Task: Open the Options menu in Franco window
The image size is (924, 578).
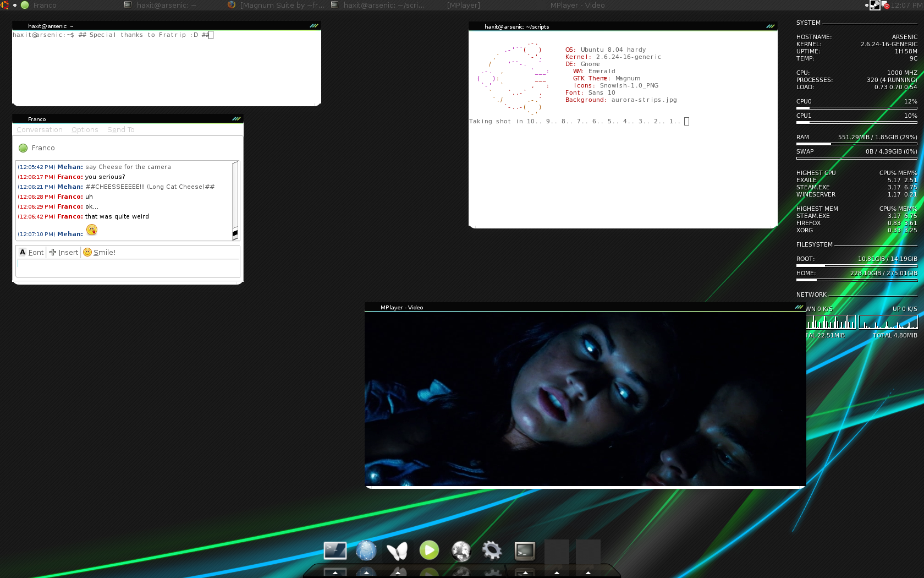Action: [85, 130]
